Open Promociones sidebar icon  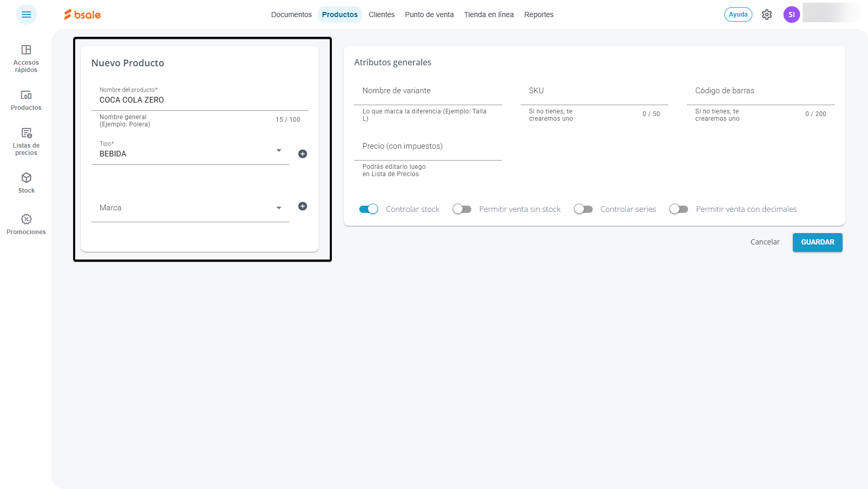point(26,224)
